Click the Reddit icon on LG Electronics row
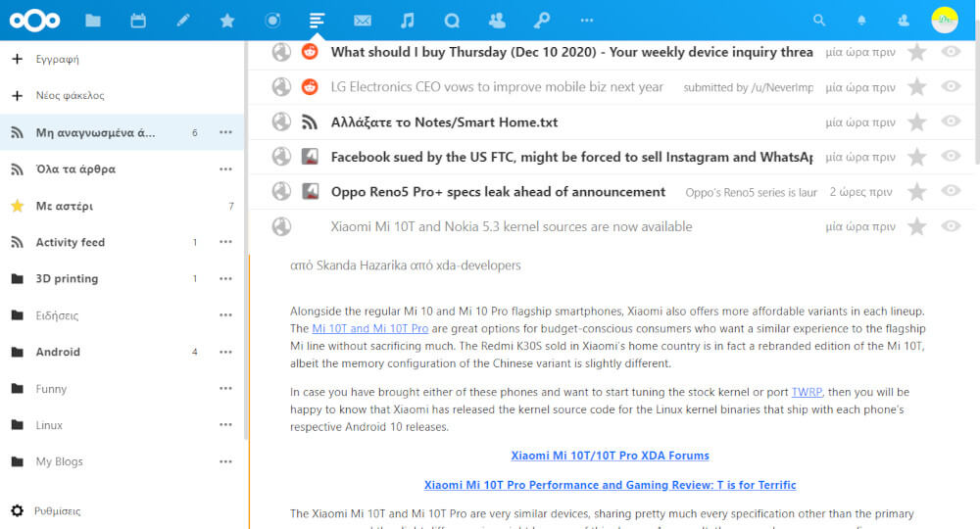Screen dimensions: 980x529 (x=310, y=87)
